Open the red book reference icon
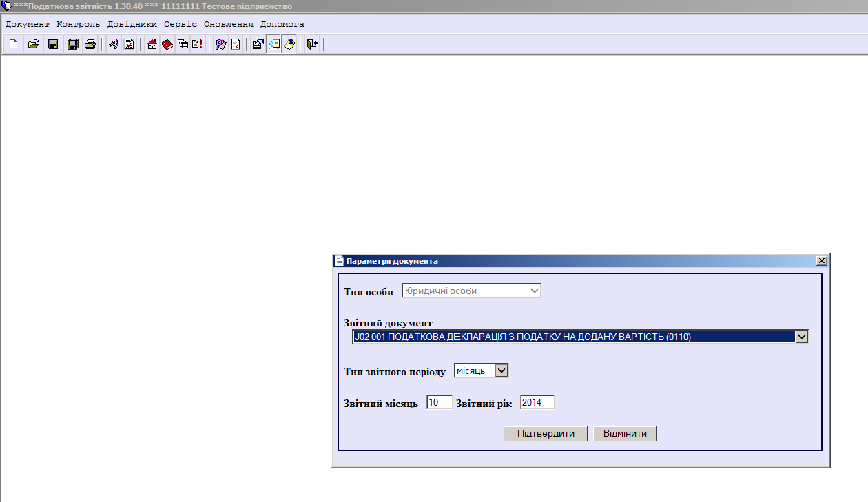 (x=167, y=45)
